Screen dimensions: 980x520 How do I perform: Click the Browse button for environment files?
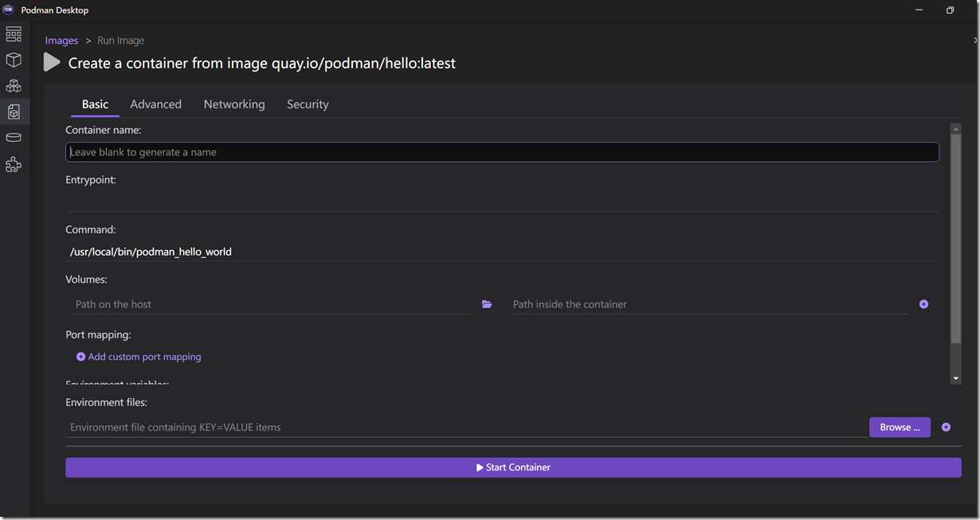pos(900,428)
